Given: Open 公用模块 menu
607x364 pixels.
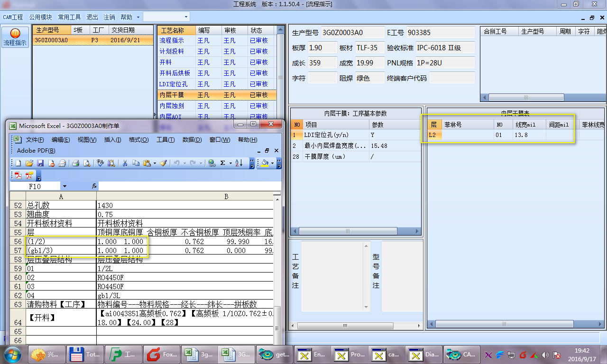Looking at the screenshot, I should (40, 17).
